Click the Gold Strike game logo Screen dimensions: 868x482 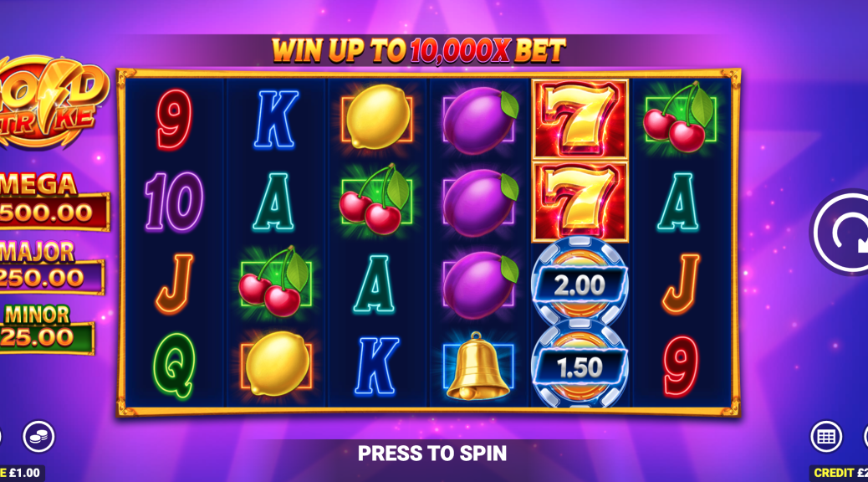click(53, 103)
